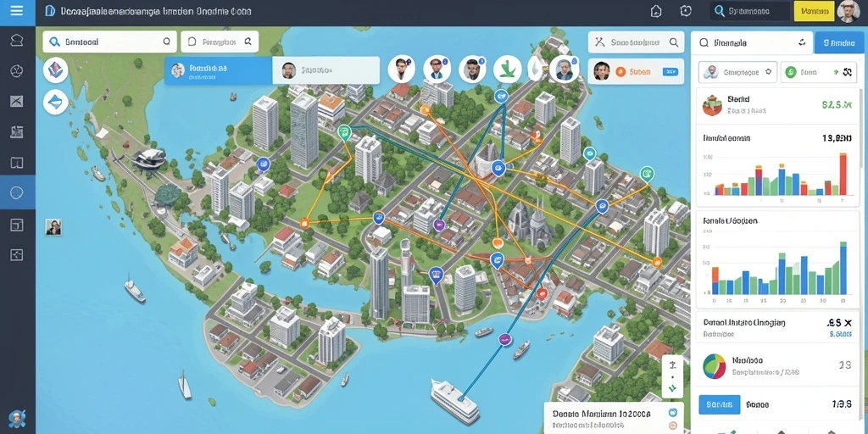Viewport: 868px width, 434px height.
Task: Click the zoom control box on map's right edge
Action: [672, 376]
